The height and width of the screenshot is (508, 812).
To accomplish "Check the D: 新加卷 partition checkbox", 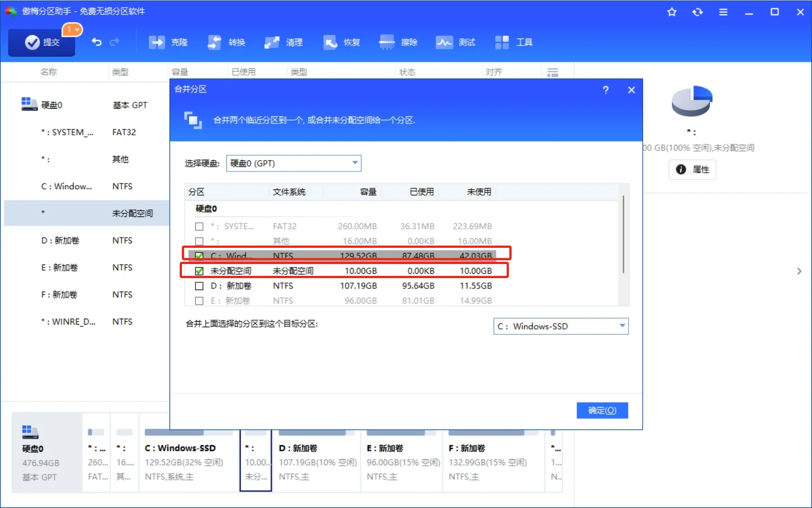I will coord(199,286).
